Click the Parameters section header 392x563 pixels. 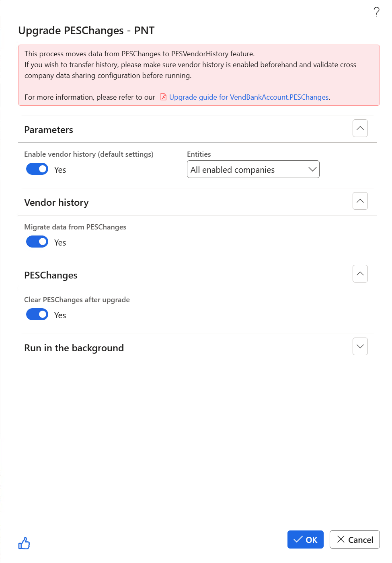pyautogui.click(x=49, y=130)
